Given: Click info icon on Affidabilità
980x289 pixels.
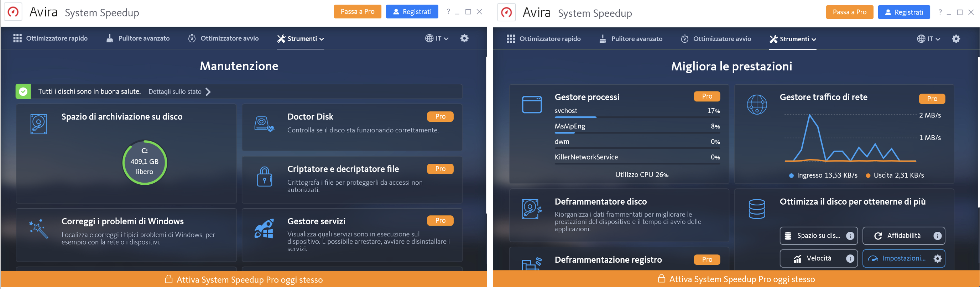Looking at the screenshot, I should 937,236.
